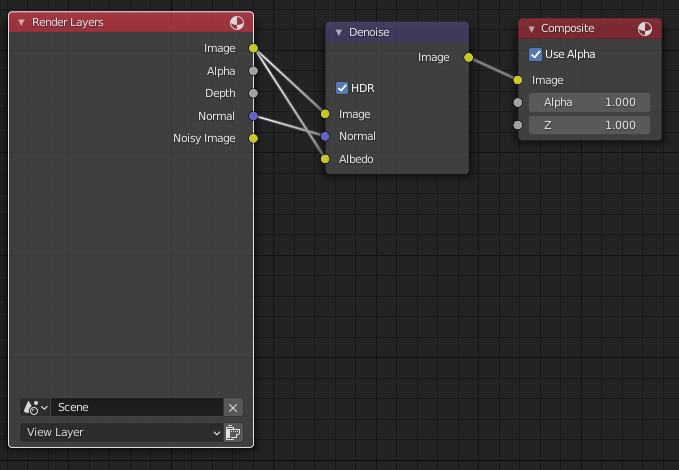
Task: Collapse the Render Layers node
Action: 21,22
